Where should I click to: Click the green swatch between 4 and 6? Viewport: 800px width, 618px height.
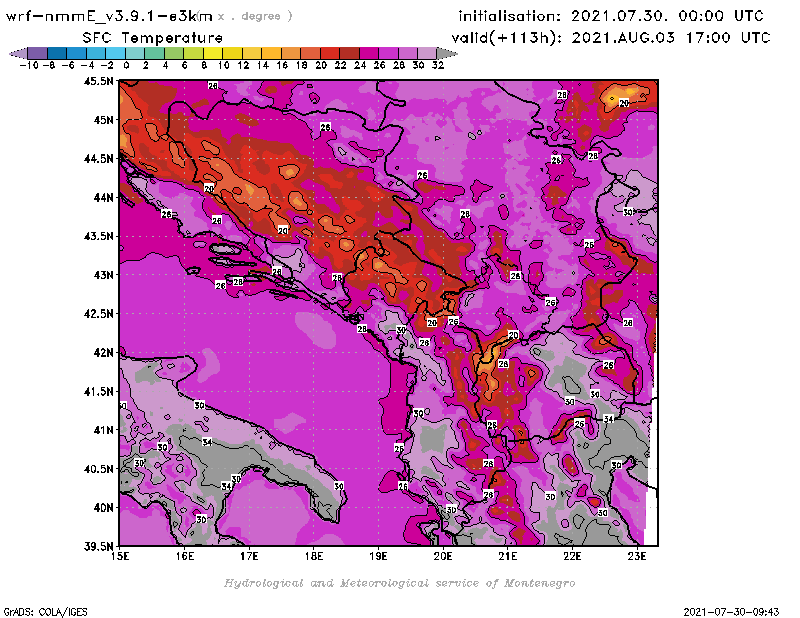(174, 53)
